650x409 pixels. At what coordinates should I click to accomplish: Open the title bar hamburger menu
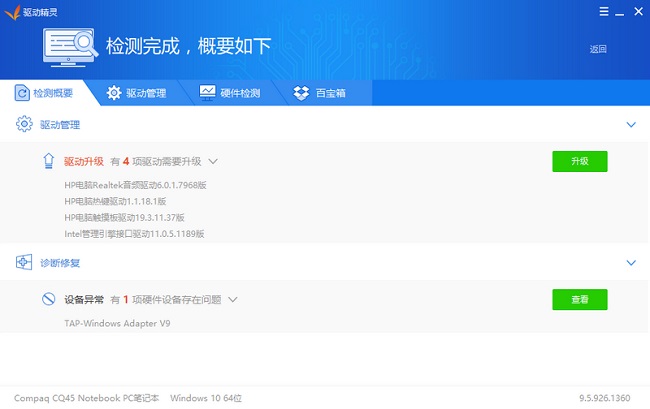point(604,10)
